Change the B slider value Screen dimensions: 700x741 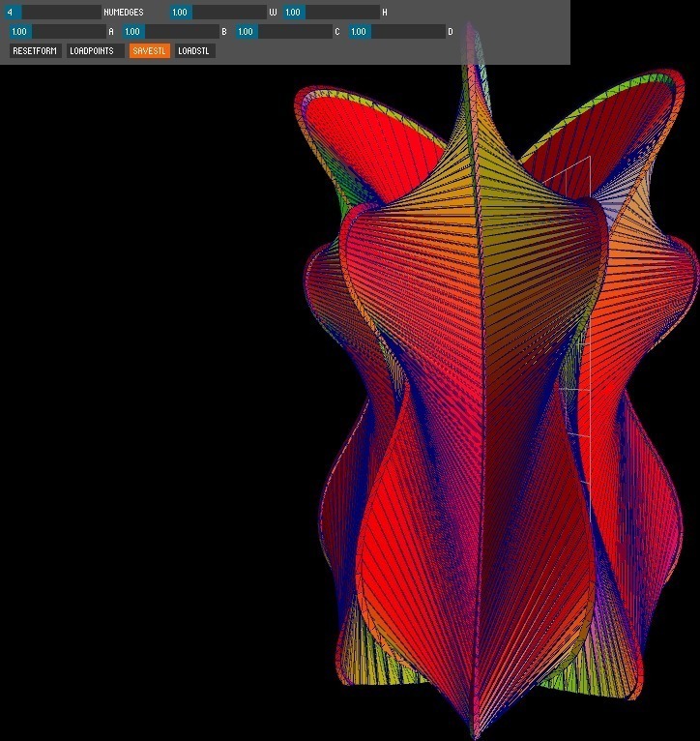[x=171, y=32]
